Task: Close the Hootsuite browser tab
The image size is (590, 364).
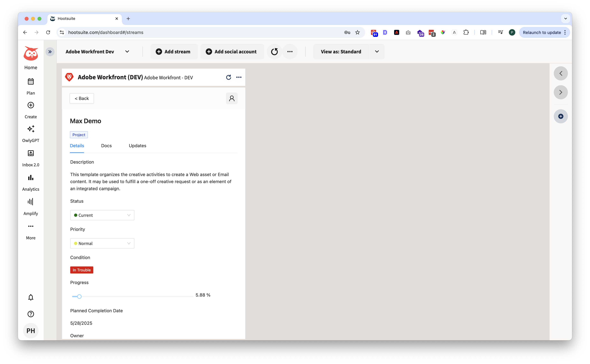Action: coord(117,19)
